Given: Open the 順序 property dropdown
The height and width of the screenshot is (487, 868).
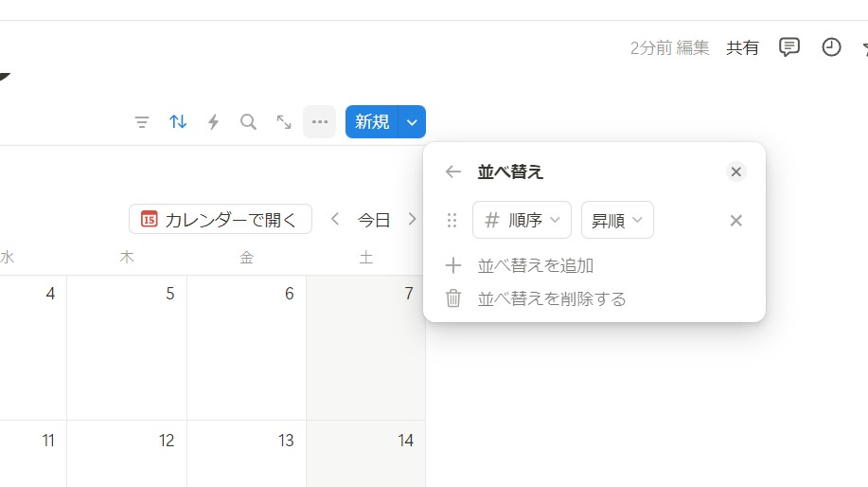Looking at the screenshot, I should (522, 221).
